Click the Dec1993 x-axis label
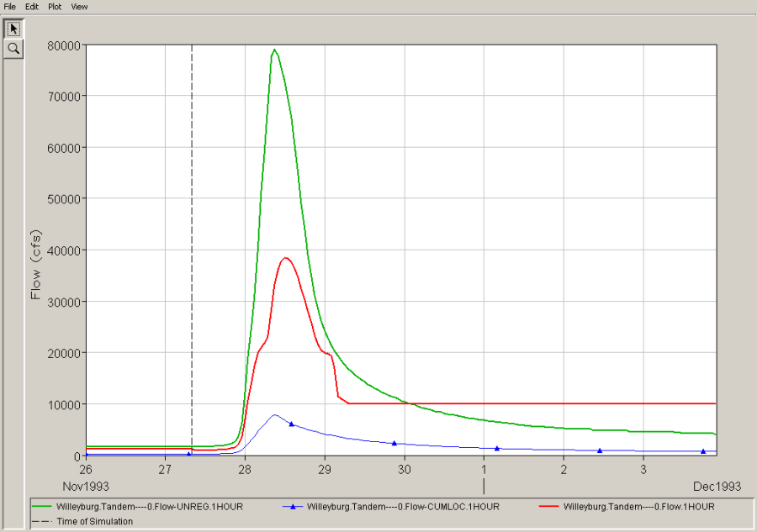Viewport: 757px width, 532px height. (x=717, y=486)
